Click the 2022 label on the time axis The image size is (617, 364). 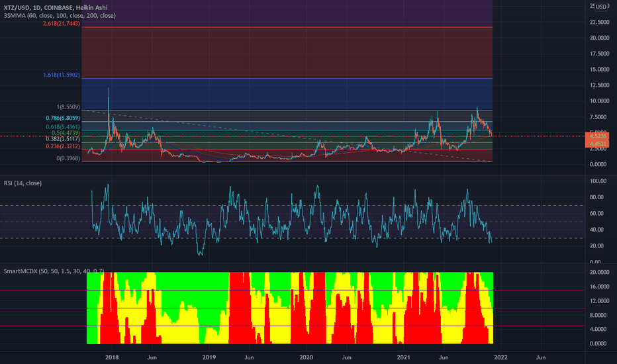point(500,357)
